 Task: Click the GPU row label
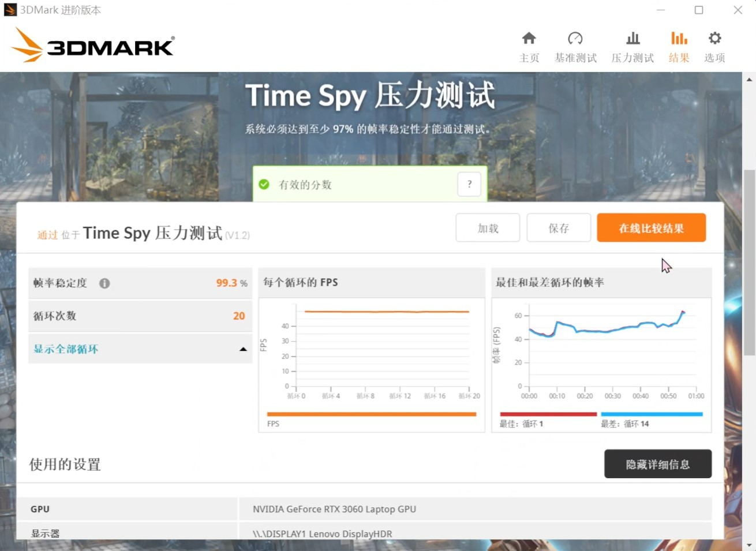click(40, 509)
